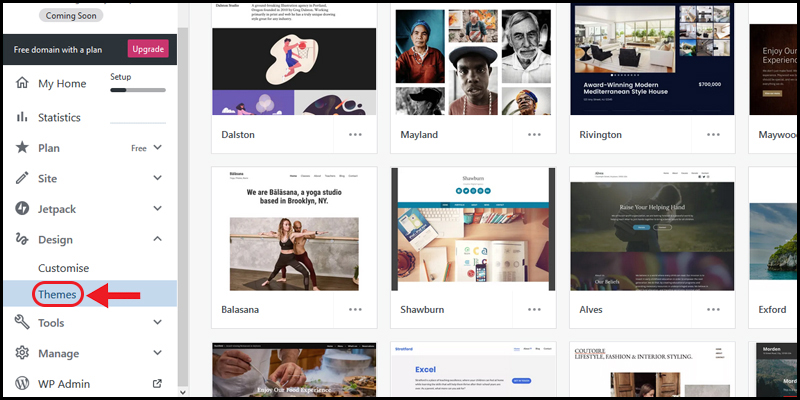Open the Mayland portrait theme thumbnail
800x400 pixels.
(473, 58)
